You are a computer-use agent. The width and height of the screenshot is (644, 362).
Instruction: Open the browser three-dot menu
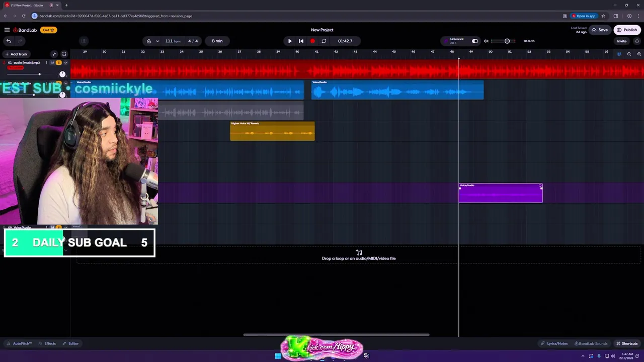(x=638, y=16)
